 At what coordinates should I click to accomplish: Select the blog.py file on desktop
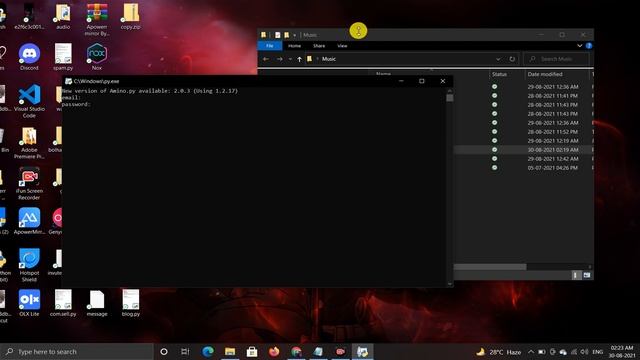pyautogui.click(x=131, y=303)
